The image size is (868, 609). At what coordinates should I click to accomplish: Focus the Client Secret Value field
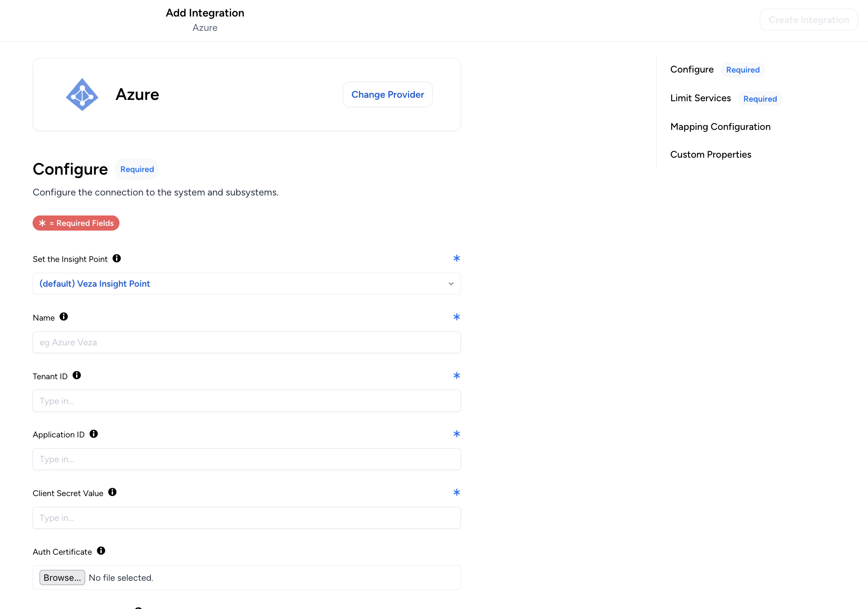point(247,518)
